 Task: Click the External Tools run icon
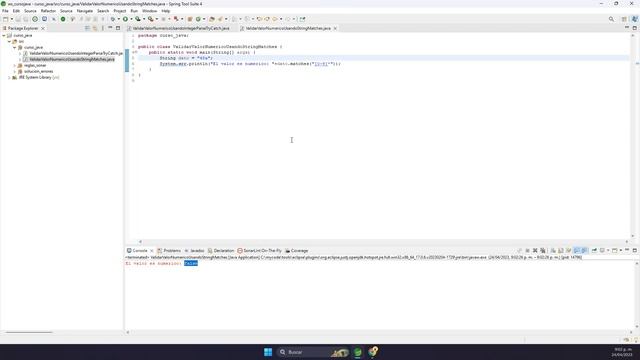coord(151,19)
